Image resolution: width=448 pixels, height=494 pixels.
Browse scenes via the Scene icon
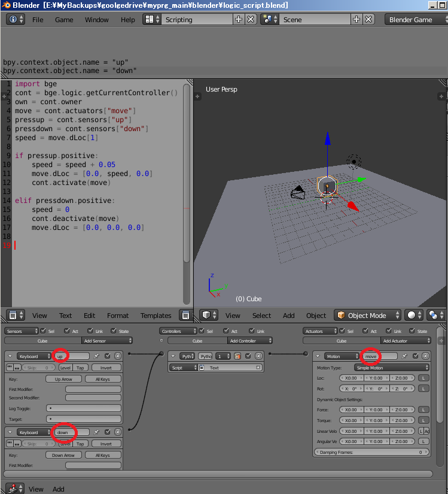270,20
